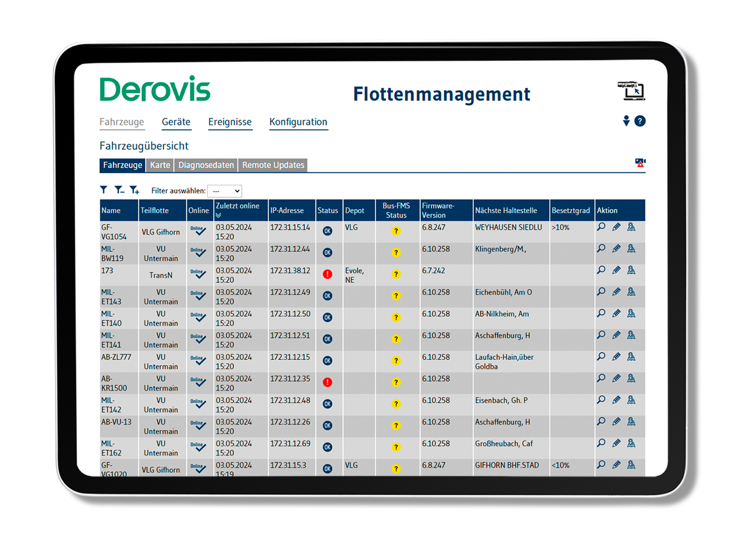Click Bus-FMS question icon for MIL-ET143

(396, 296)
